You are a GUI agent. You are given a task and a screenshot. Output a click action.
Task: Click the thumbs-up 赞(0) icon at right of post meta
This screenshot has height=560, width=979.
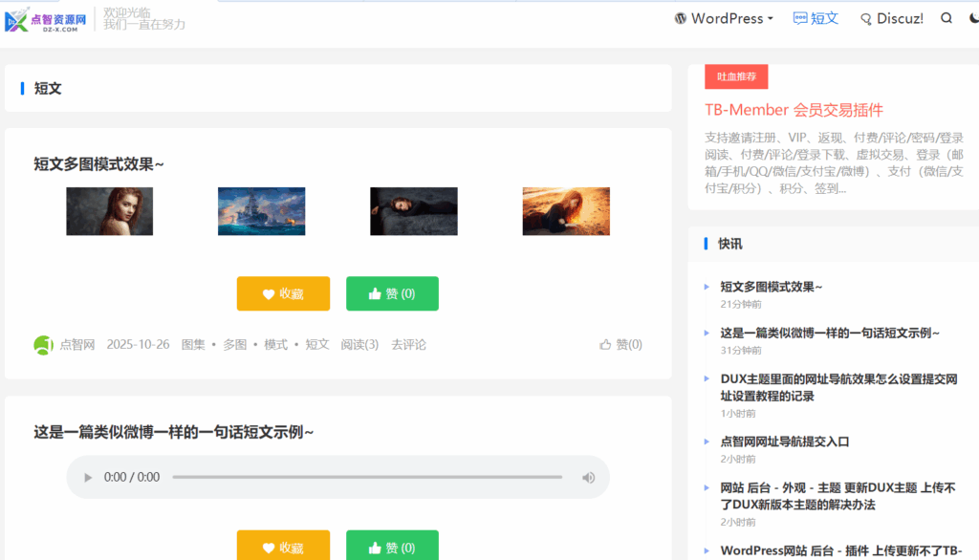620,344
